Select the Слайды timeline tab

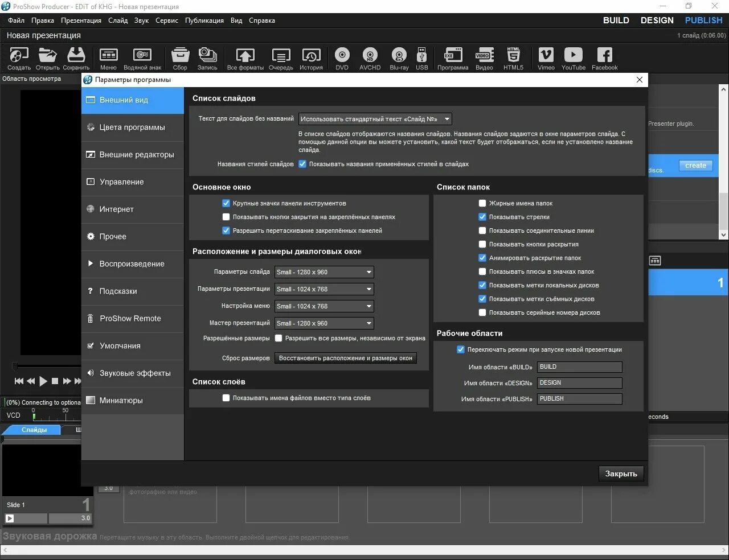pyautogui.click(x=34, y=430)
